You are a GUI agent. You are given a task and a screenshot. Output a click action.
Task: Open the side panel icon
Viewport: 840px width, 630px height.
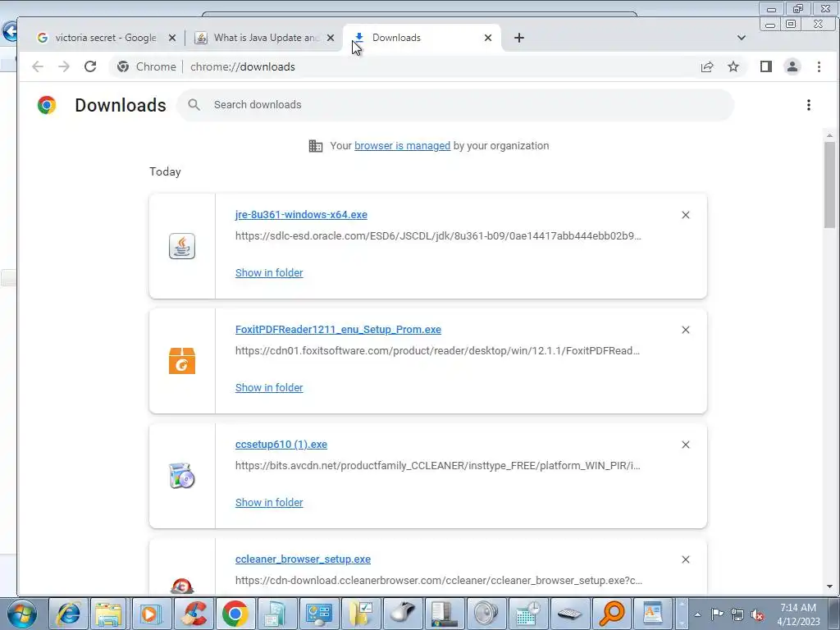click(766, 66)
